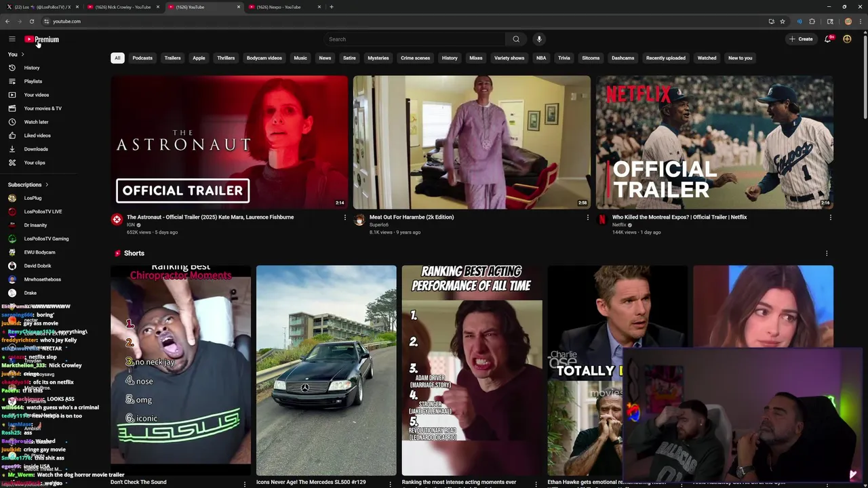The height and width of the screenshot is (488, 868).
Task: Open more options for The Astronaut video
Action: [344, 218]
